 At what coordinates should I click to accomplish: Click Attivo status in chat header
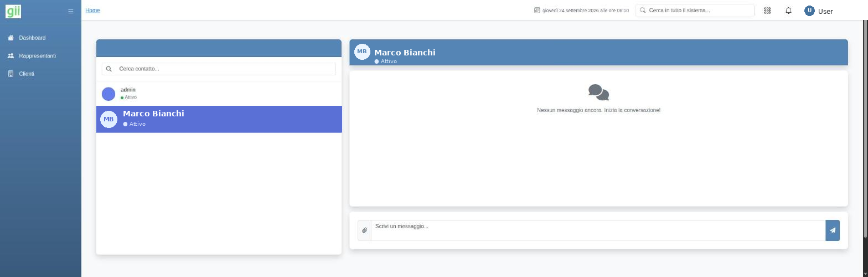click(x=386, y=61)
